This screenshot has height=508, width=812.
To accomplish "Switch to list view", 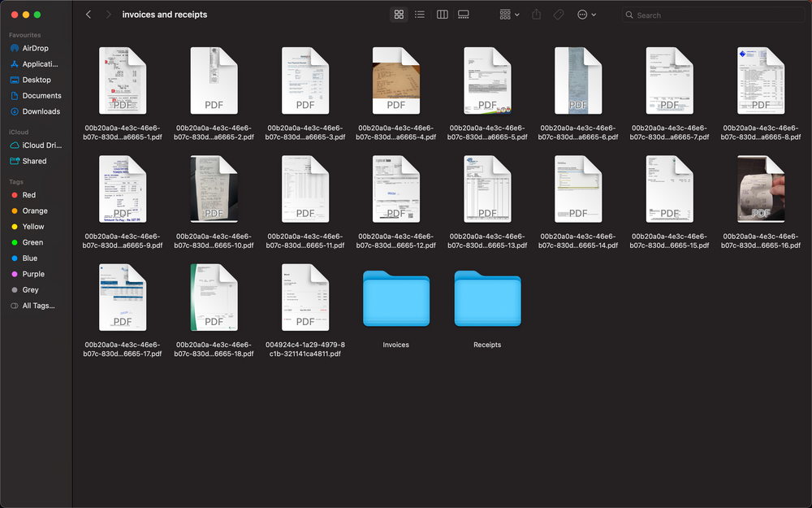I will 420,15.
